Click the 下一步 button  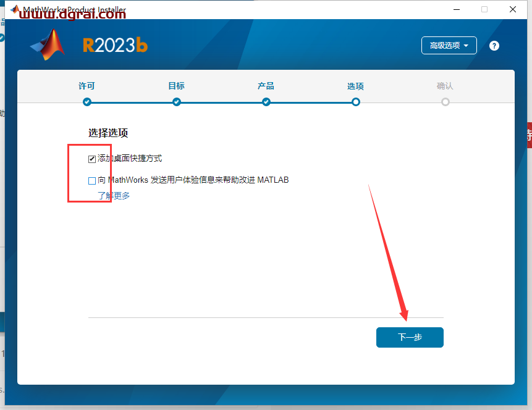pos(410,337)
